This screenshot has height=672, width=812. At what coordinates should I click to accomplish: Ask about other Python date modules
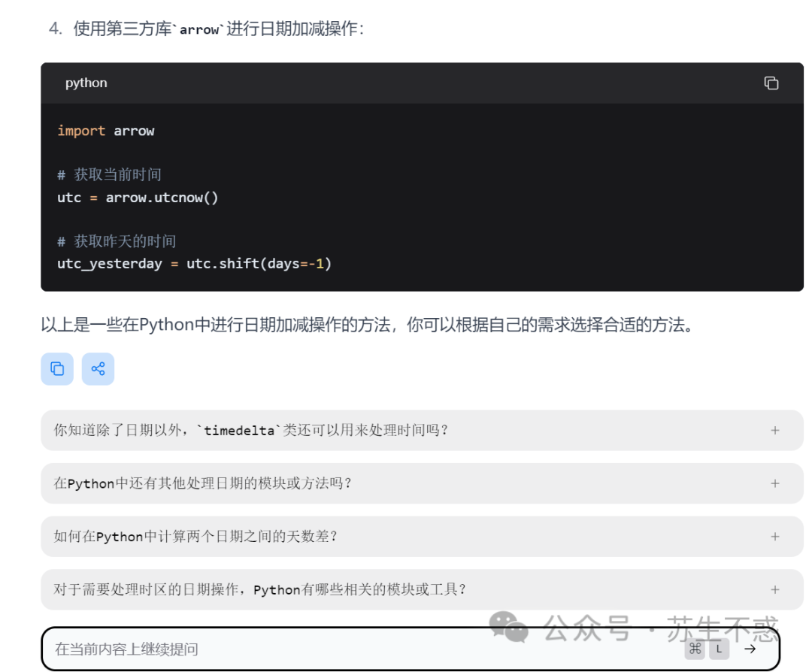[x=422, y=483]
